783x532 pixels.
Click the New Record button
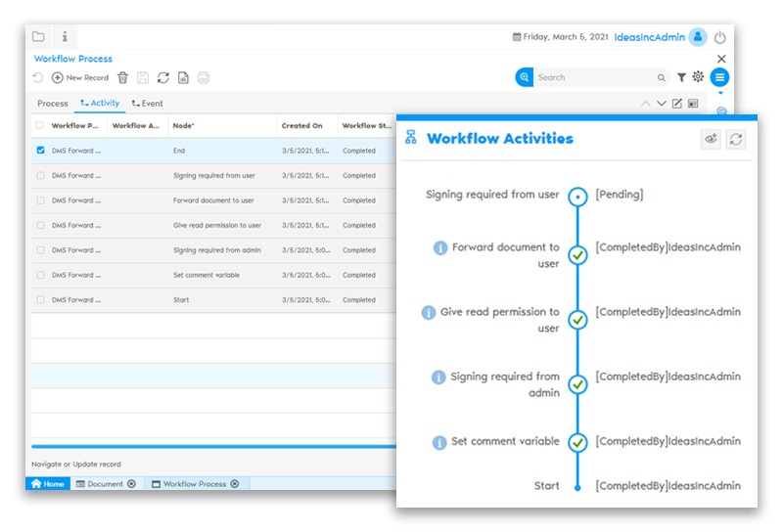[80, 77]
